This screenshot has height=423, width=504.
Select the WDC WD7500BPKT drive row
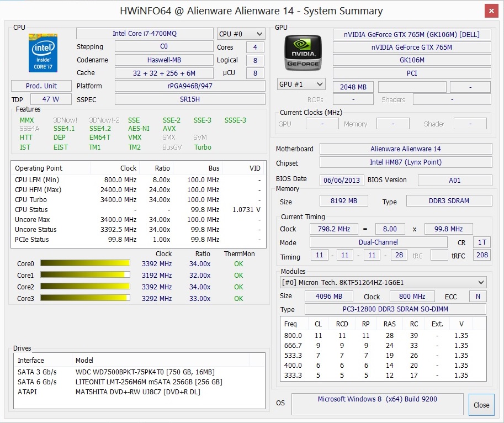(140, 372)
